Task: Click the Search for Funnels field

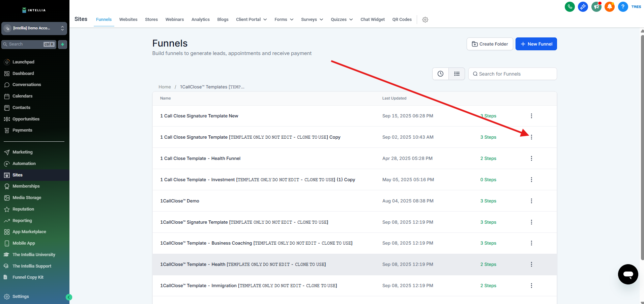Action: coord(513,74)
